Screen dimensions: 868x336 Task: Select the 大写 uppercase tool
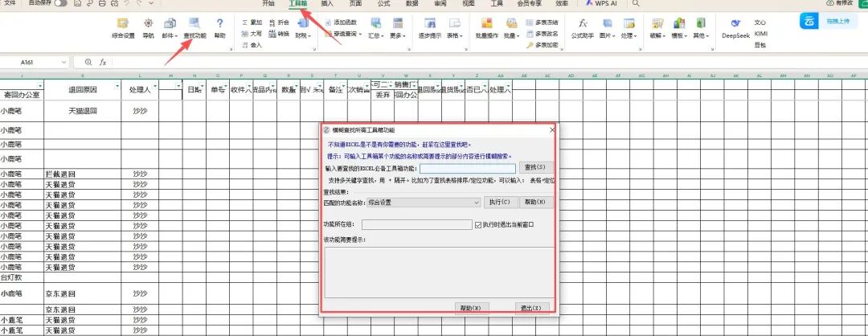click(x=252, y=34)
